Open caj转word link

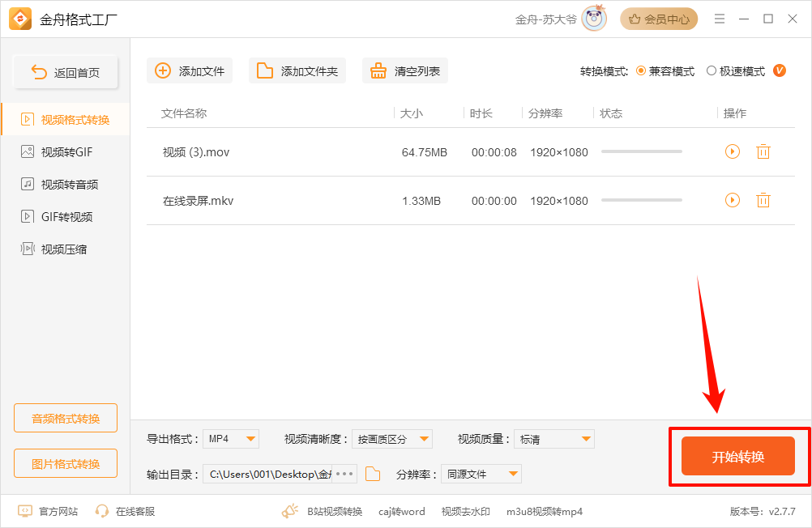coord(401,512)
